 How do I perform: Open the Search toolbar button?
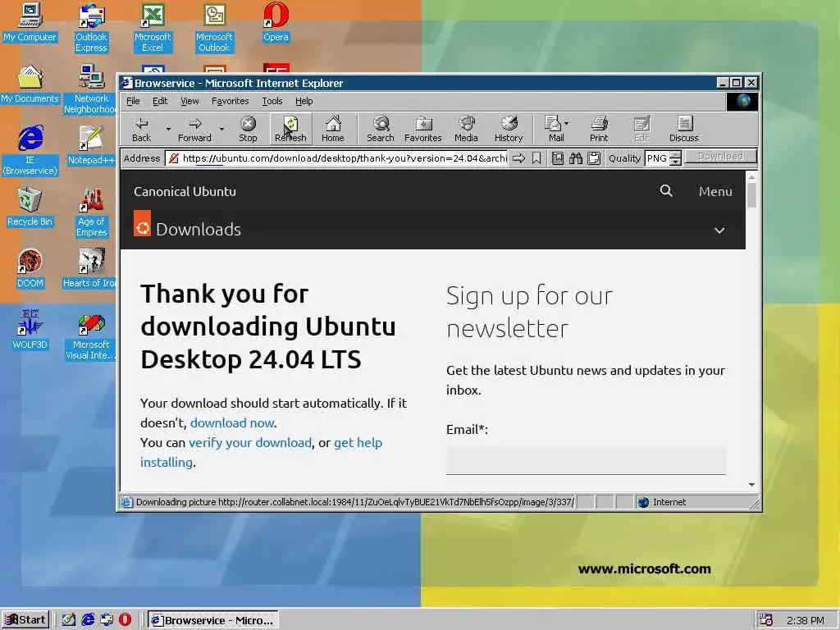pos(381,129)
